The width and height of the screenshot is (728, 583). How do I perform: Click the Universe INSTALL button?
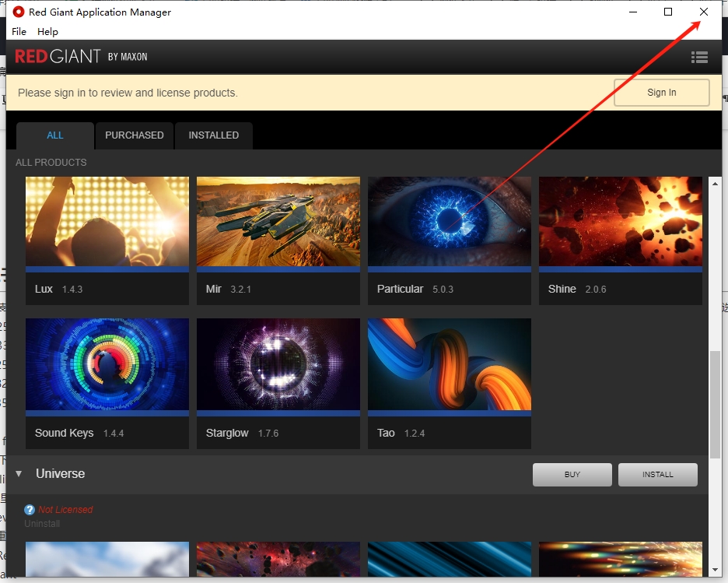657,474
